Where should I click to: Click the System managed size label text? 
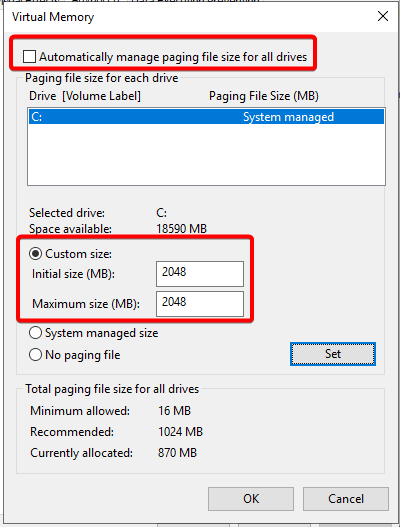pyautogui.click(x=102, y=333)
